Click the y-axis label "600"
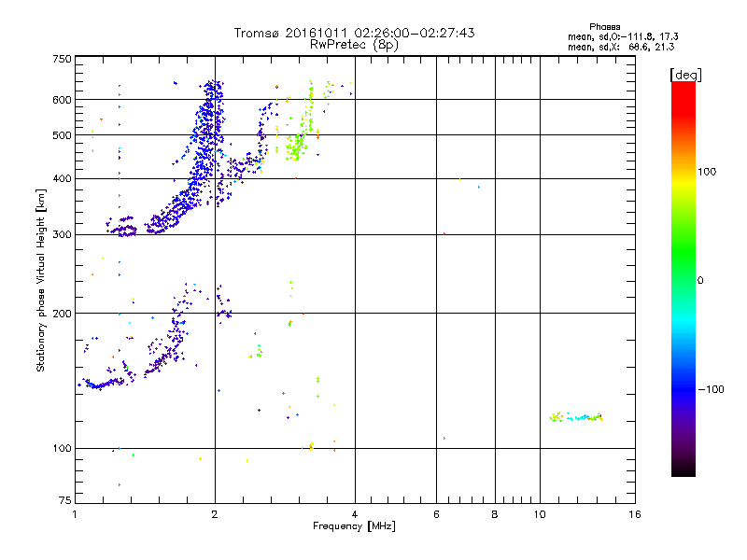This screenshot has width=747, height=560. tap(63, 100)
